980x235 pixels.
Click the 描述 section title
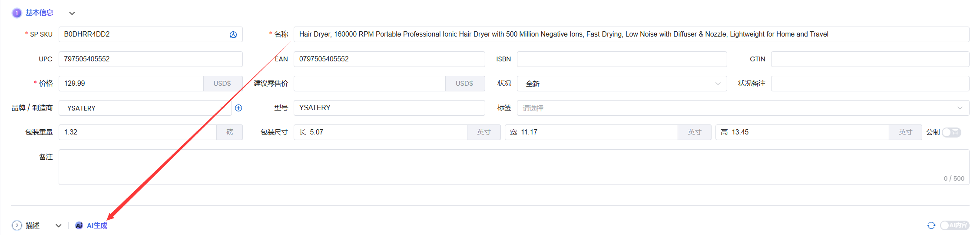click(x=33, y=225)
